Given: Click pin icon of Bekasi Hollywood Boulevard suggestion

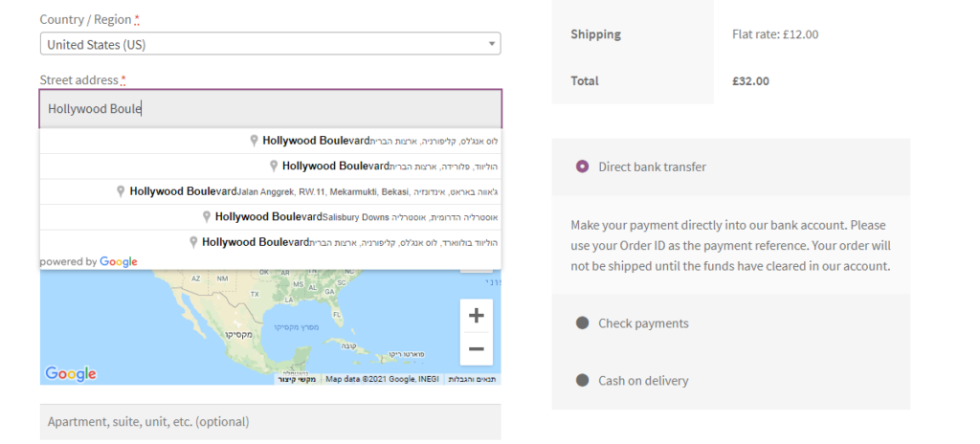Looking at the screenshot, I should 121,192.
